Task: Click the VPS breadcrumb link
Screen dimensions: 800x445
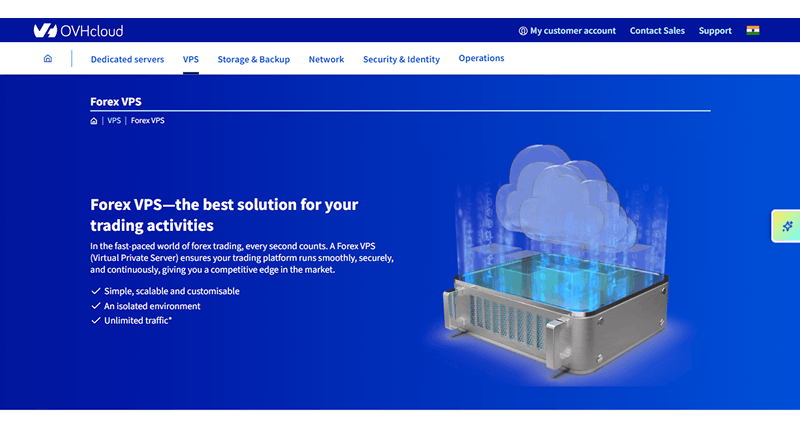Action: click(x=114, y=120)
